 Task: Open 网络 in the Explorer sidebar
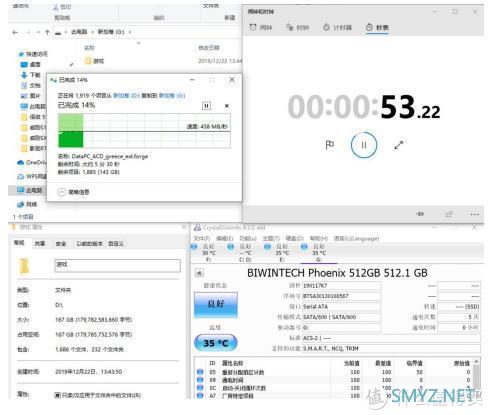[27, 204]
